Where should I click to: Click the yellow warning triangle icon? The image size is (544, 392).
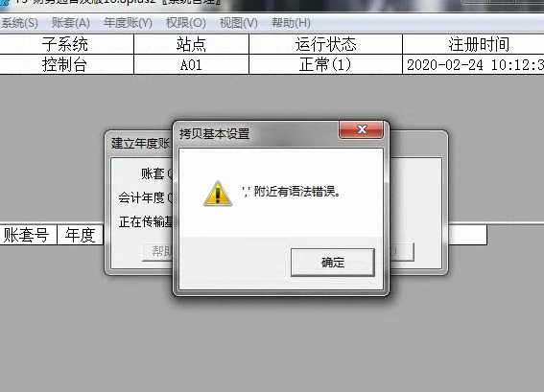(x=218, y=194)
